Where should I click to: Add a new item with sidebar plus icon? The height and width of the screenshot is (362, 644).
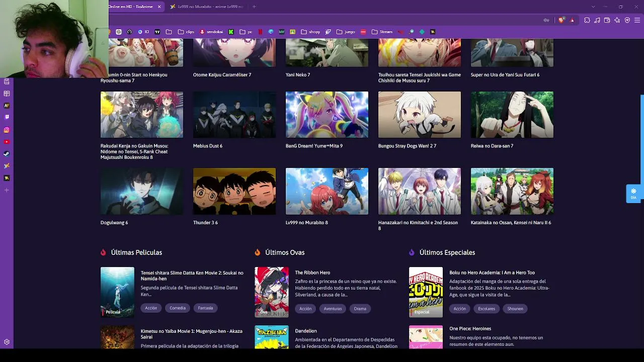[7, 190]
